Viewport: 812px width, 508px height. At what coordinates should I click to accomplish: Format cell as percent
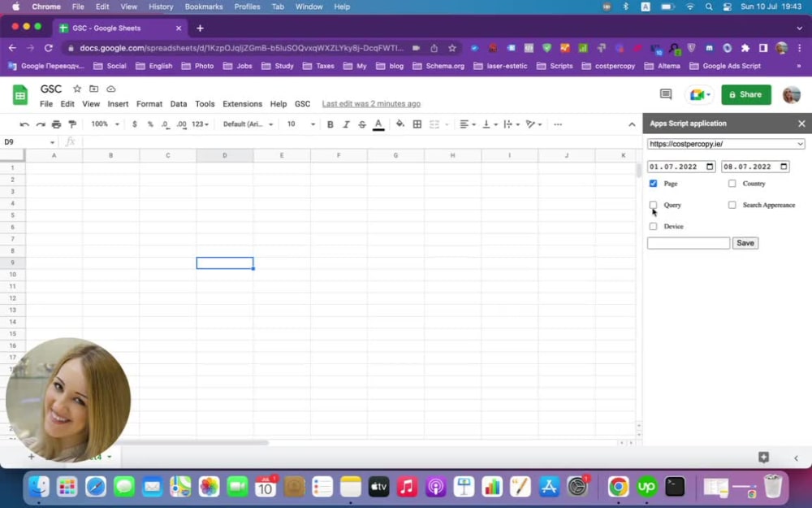pyautogui.click(x=150, y=124)
